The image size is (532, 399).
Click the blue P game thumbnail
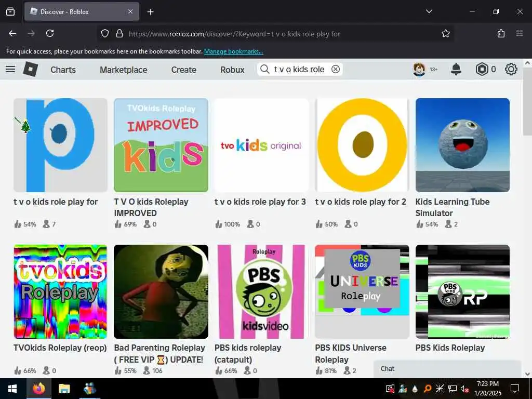pos(60,145)
